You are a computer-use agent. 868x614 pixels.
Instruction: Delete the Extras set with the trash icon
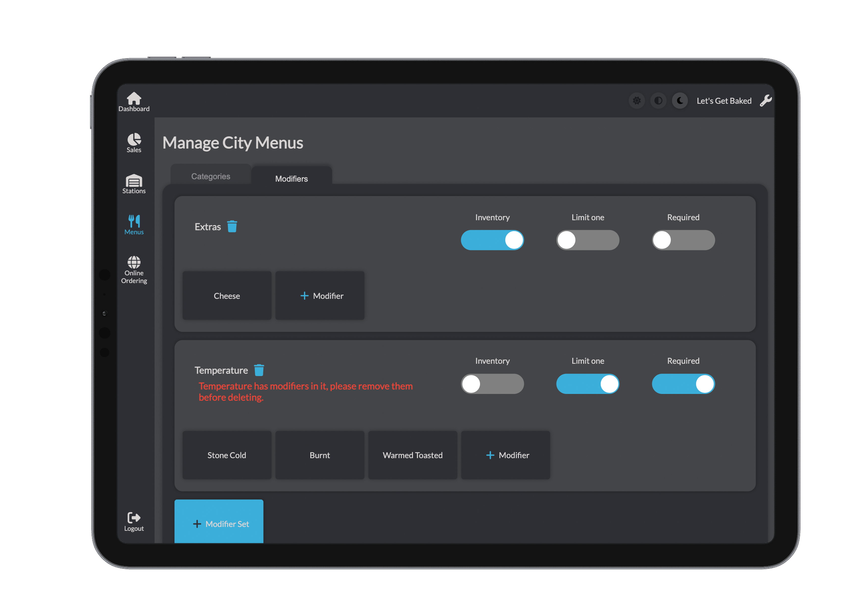(x=232, y=226)
